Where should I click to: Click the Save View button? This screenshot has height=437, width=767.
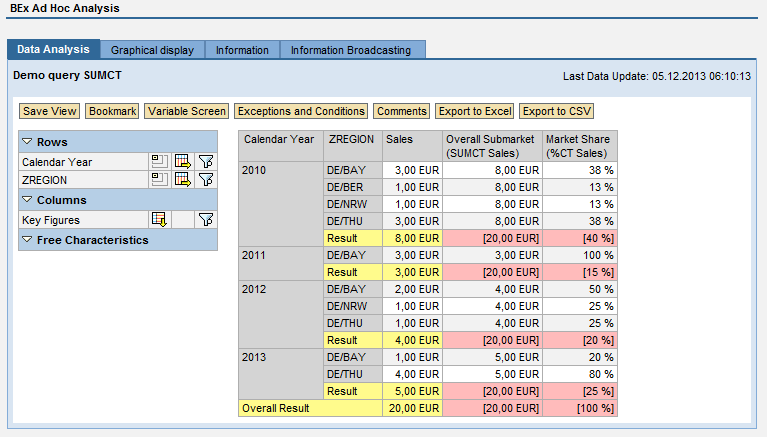(x=49, y=111)
